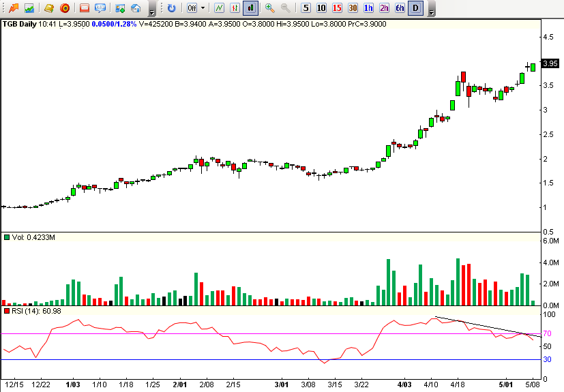
Task: Toggle the candlestick chart style
Action: (251, 8)
